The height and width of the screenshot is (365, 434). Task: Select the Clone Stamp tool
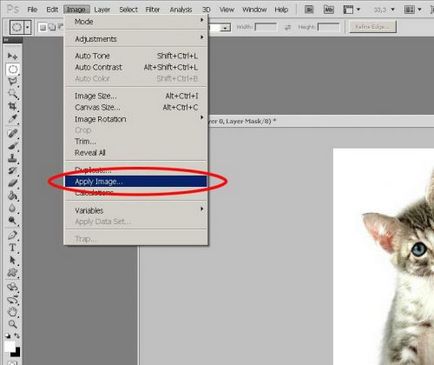(x=13, y=158)
